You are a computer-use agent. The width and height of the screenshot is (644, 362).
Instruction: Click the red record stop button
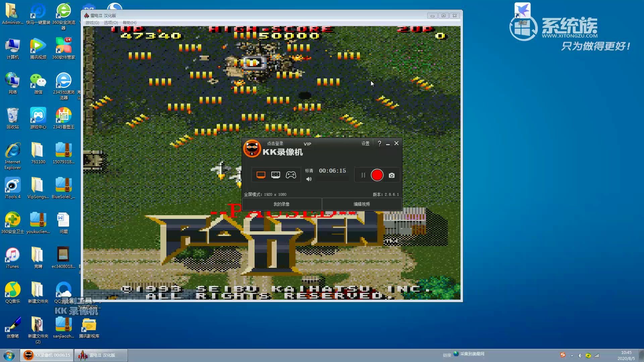377,175
